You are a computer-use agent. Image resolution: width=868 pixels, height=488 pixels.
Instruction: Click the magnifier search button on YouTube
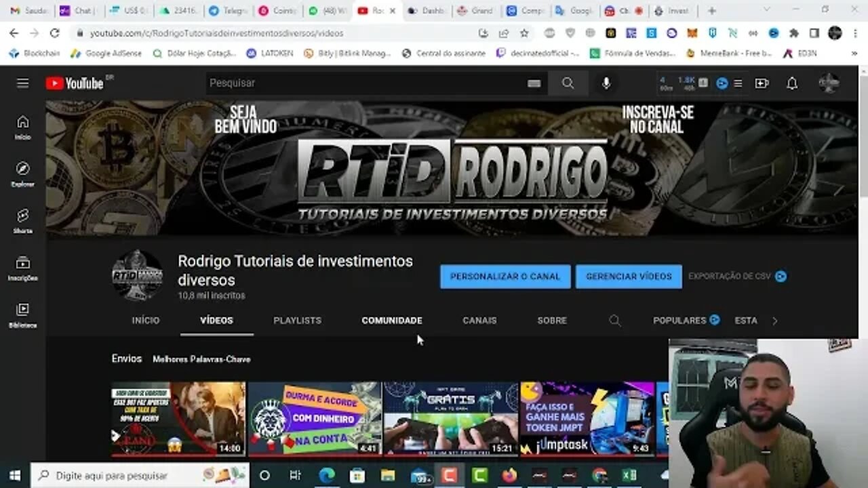point(568,83)
